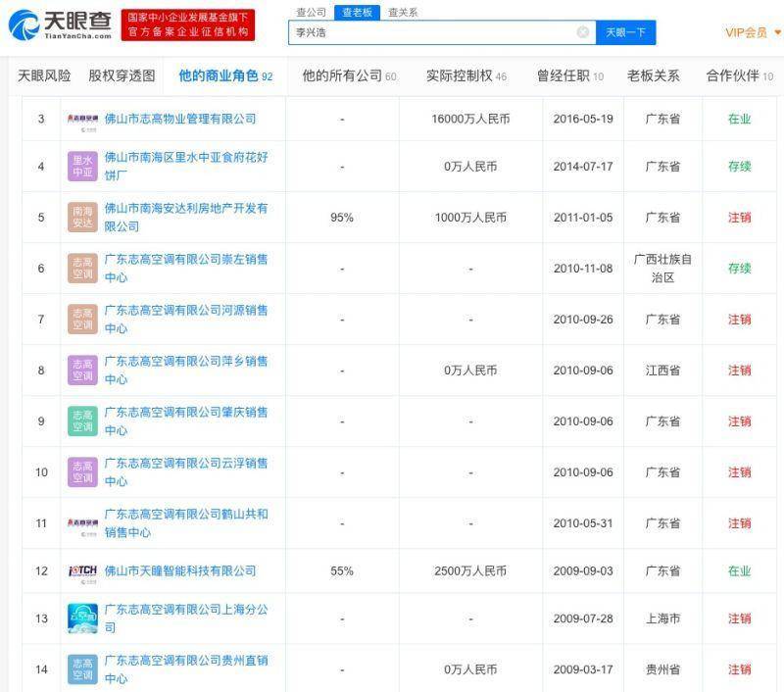
Task: Click the 上海市 region cell
Action: click(x=662, y=619)
